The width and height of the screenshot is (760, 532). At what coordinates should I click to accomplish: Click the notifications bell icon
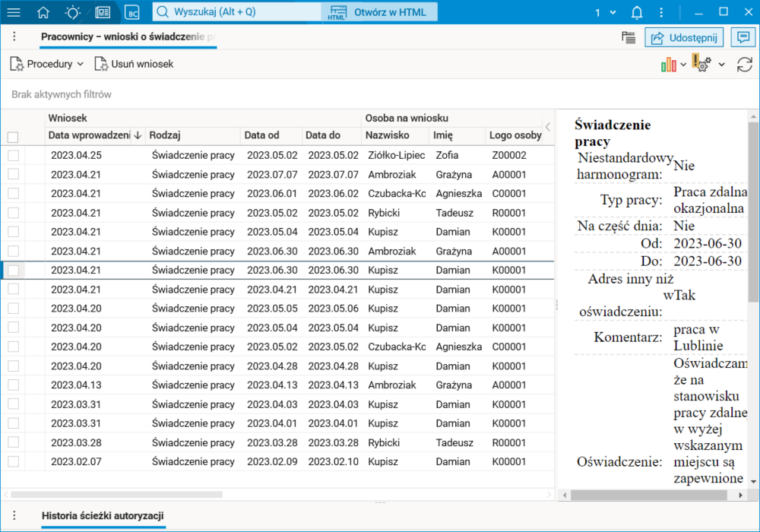point(637,12)
